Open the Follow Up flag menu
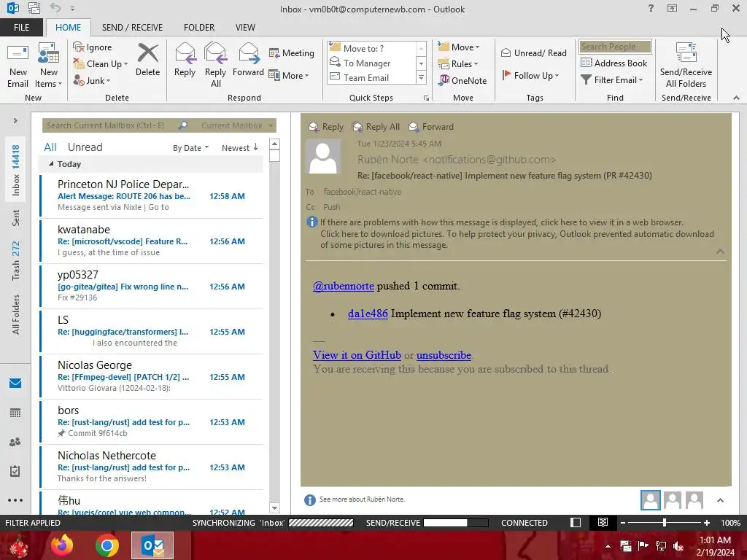The image size is (747, 560). (530, 75)
